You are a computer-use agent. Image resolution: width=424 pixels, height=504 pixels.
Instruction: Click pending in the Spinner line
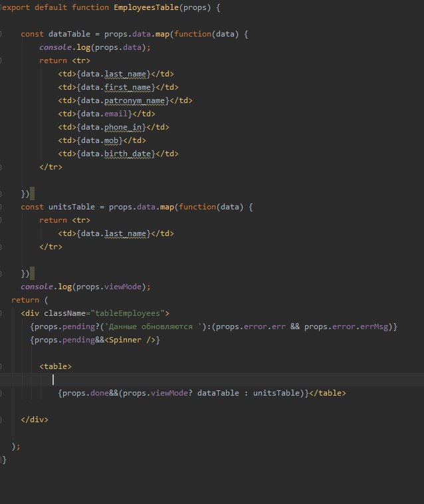tap(78, 340)
